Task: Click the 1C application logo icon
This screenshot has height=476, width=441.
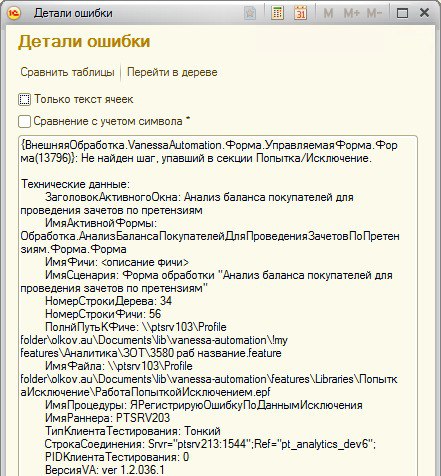Action: (x=15, y=13)
